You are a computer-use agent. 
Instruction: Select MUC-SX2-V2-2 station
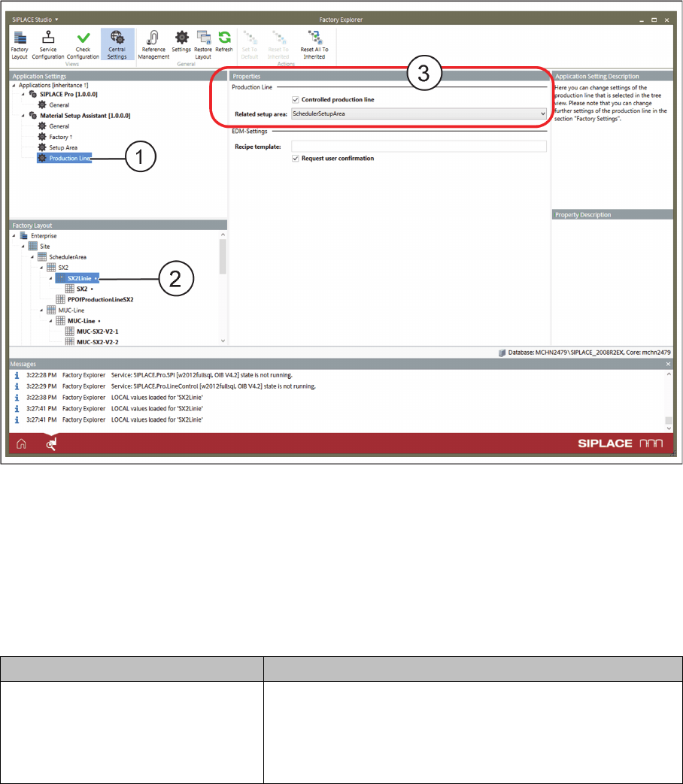click(x=98, y=342)
